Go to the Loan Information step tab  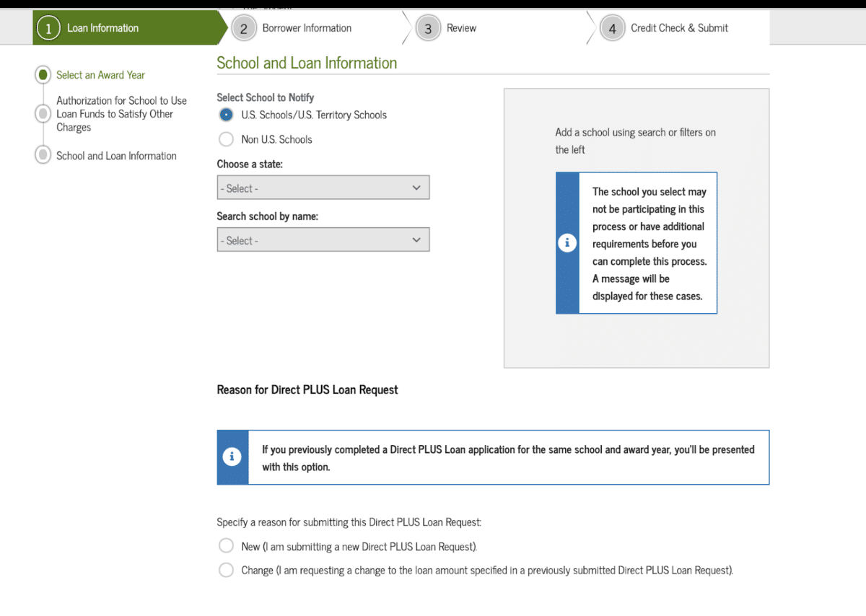(x=130, y=28)
